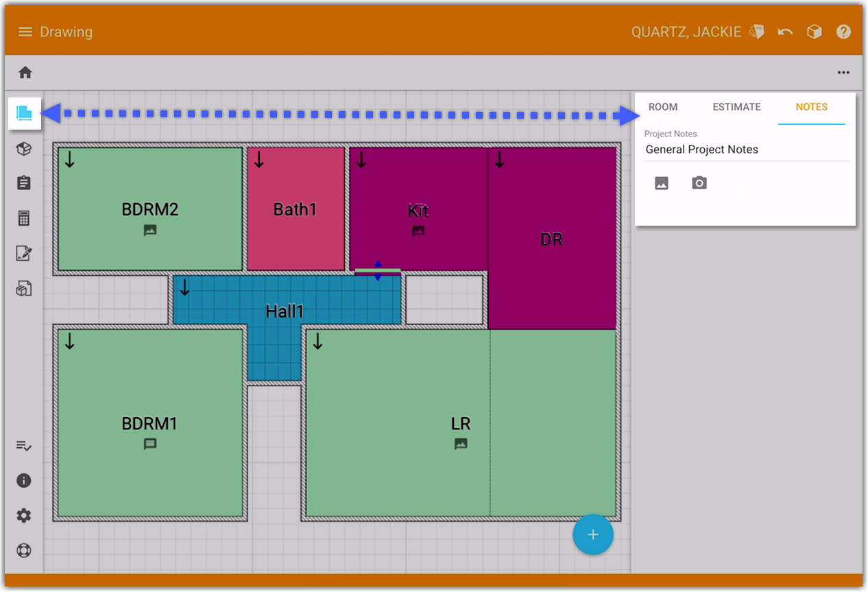Select the blue door marker above Hall1
The width and height of the screenshot is (868, 592).
point(378,271)
